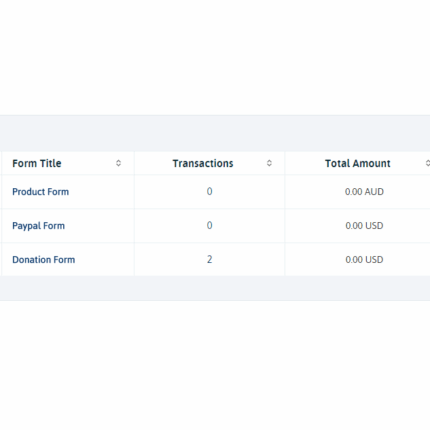Image resolution: width=430 pixels, height=430 pixels.
Task: Click Paypal Form's 0.00 USD amount
Action: (x=364, y=226)
